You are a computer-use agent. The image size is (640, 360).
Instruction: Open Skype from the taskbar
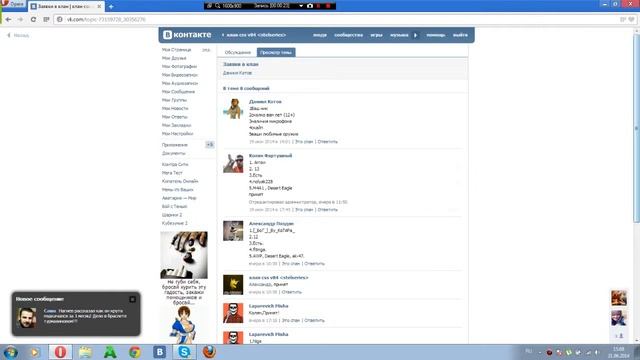(x=184, y=352)
